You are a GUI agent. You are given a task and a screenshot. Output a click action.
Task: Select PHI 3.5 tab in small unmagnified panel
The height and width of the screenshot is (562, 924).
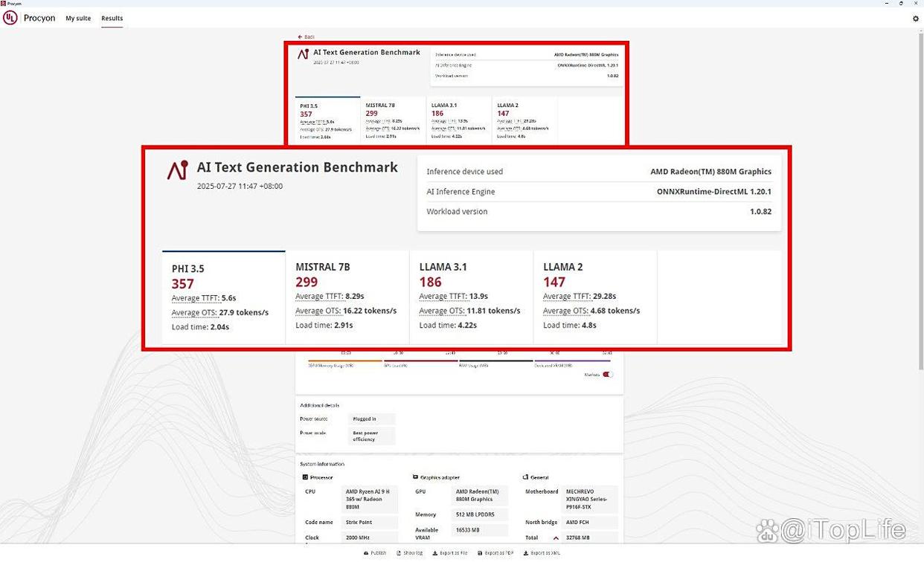click(328, 120)
